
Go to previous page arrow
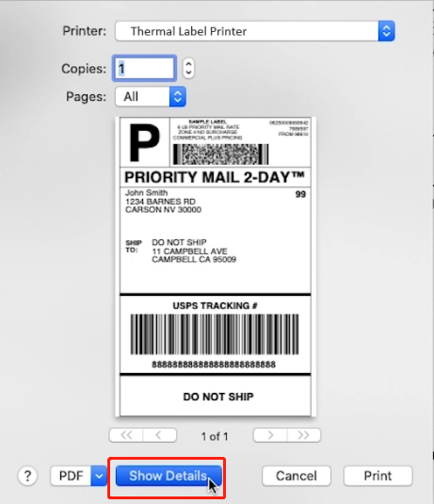coord(160,435)
